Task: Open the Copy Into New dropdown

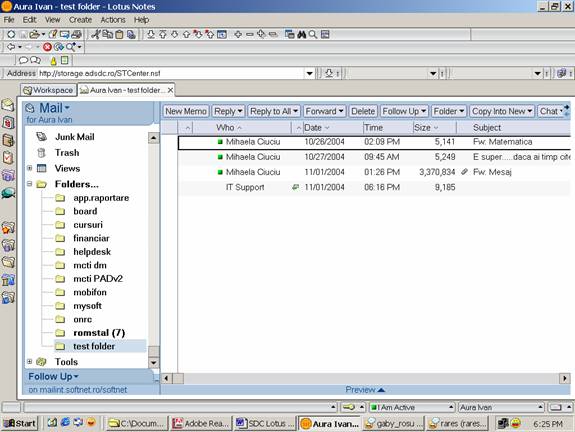Action: point(530,111)
